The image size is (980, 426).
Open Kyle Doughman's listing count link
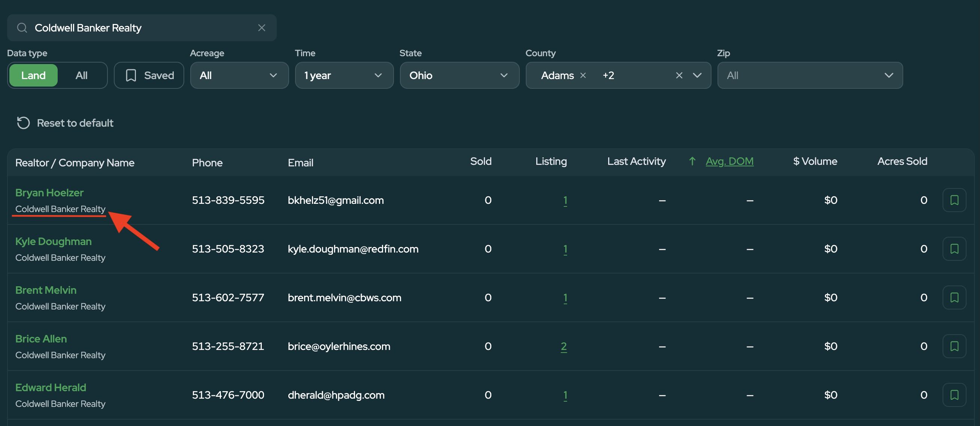[x=565, y=249]
